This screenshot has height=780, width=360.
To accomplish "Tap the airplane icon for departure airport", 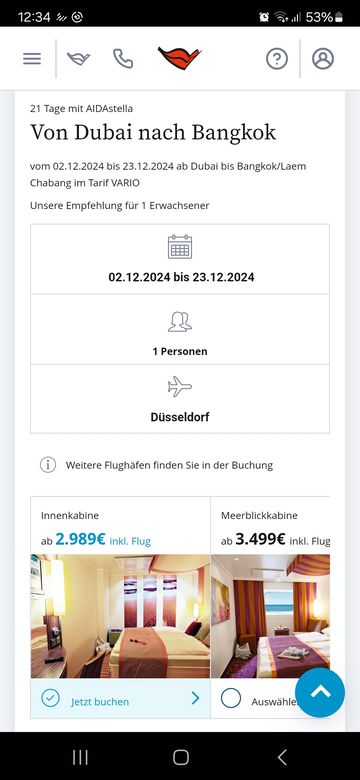I will tap(180, 387).
